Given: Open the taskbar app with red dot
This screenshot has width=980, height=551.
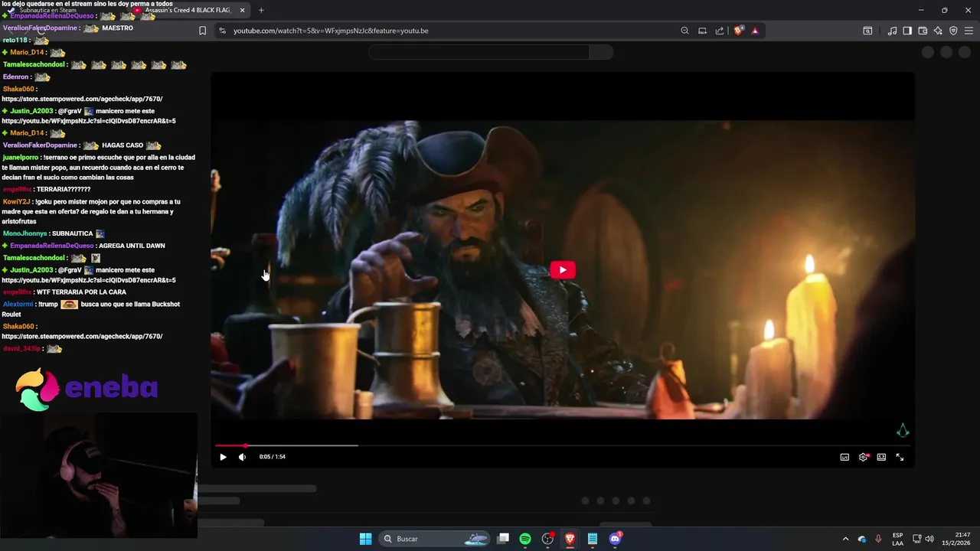Looking at the screenshot, I should pos(547,539).
